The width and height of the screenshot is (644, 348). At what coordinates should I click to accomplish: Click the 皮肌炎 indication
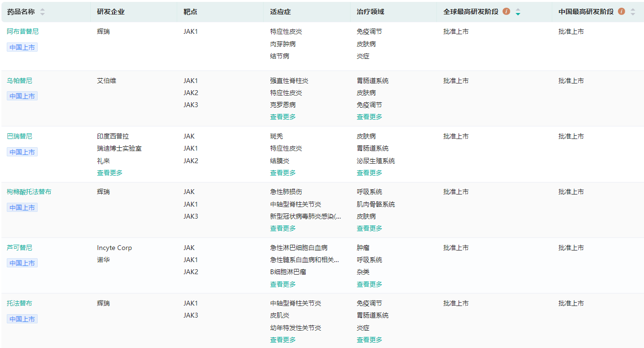point(280,315)
